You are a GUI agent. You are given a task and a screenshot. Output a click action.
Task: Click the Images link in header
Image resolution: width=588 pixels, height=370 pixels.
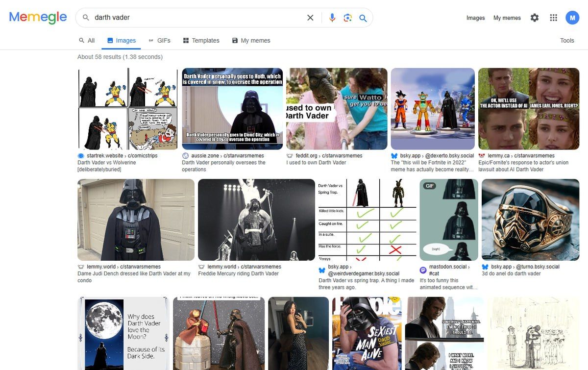pyautogui.click(x=475, y=18)
